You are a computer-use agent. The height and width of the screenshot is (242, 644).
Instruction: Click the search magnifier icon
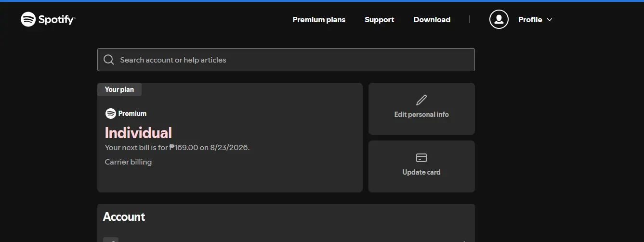point(109,60)
